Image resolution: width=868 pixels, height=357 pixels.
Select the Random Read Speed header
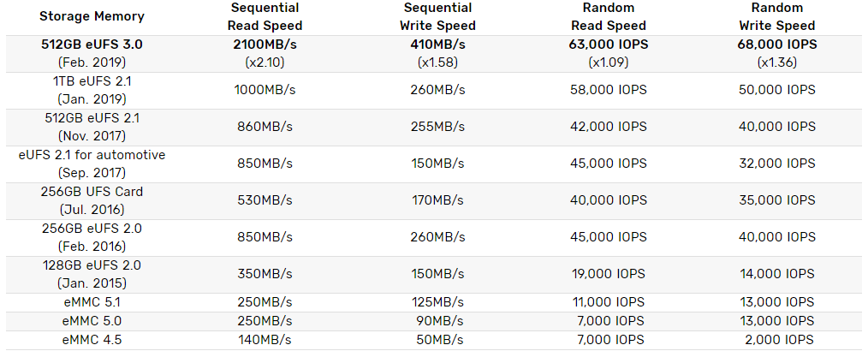[609, 16]
